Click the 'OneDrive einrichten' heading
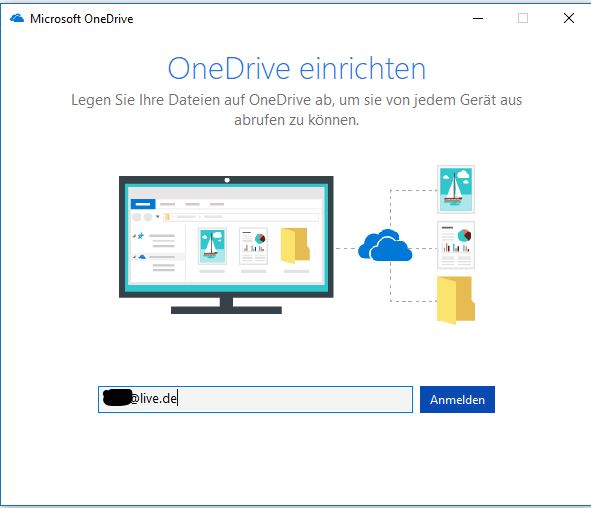 [297, 69]
